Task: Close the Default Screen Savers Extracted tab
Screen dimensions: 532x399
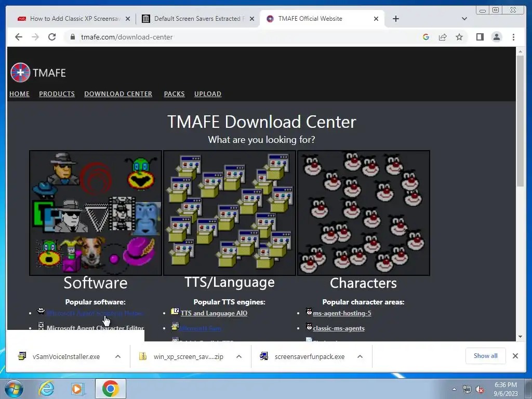Action: point(252,19)
